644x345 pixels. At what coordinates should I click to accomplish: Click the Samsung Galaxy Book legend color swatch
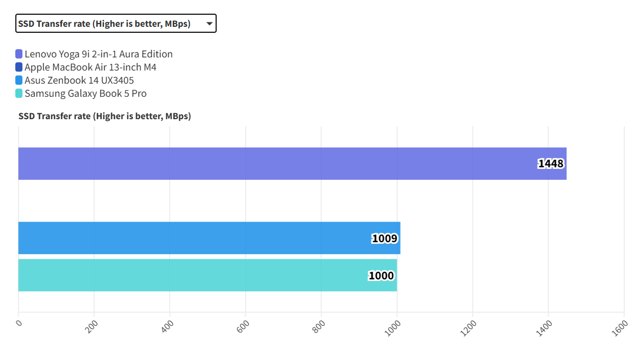[x=19, y=93]
